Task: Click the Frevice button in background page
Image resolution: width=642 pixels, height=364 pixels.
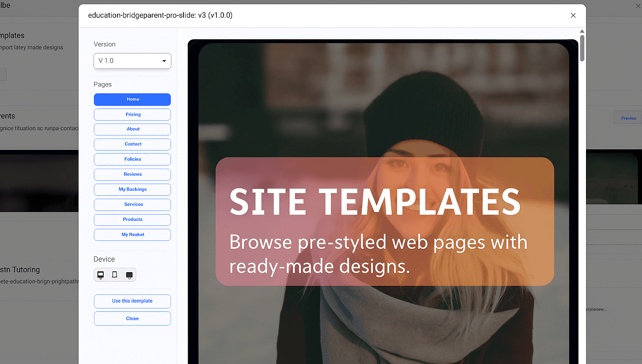Action: (628, 118)
